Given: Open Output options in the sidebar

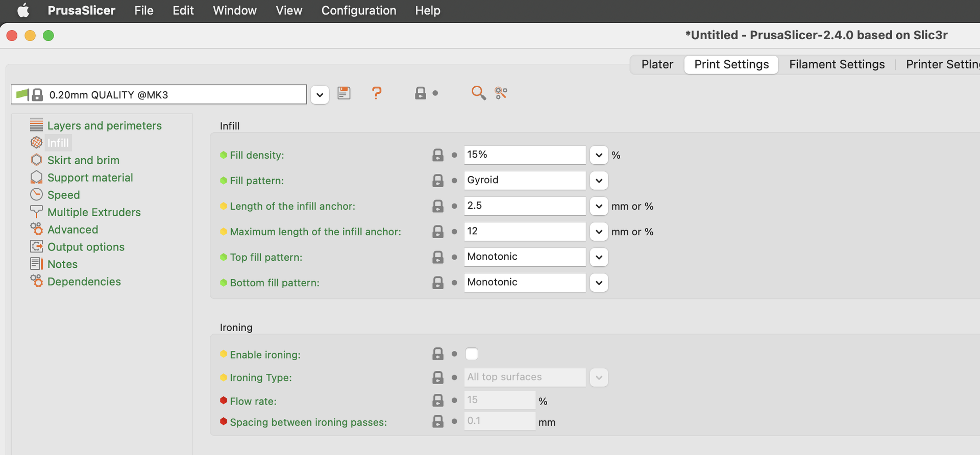Looking at the screenshot, I should (86, 247).
